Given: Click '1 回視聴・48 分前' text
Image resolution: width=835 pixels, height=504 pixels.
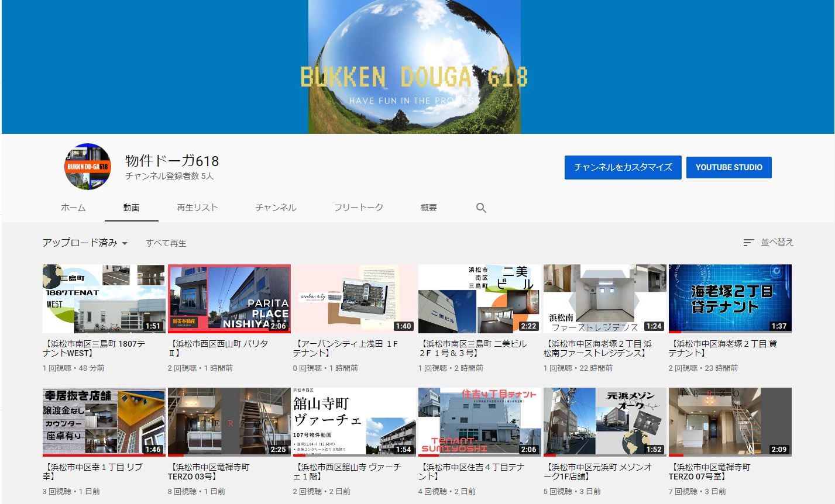Looking at the screenshot, I should pos(74,368).
